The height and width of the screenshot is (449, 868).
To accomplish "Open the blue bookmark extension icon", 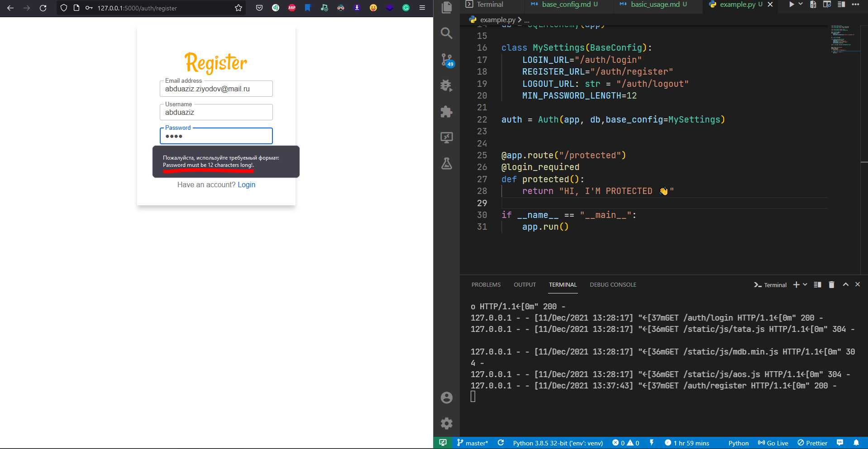I will coord(308,8).
